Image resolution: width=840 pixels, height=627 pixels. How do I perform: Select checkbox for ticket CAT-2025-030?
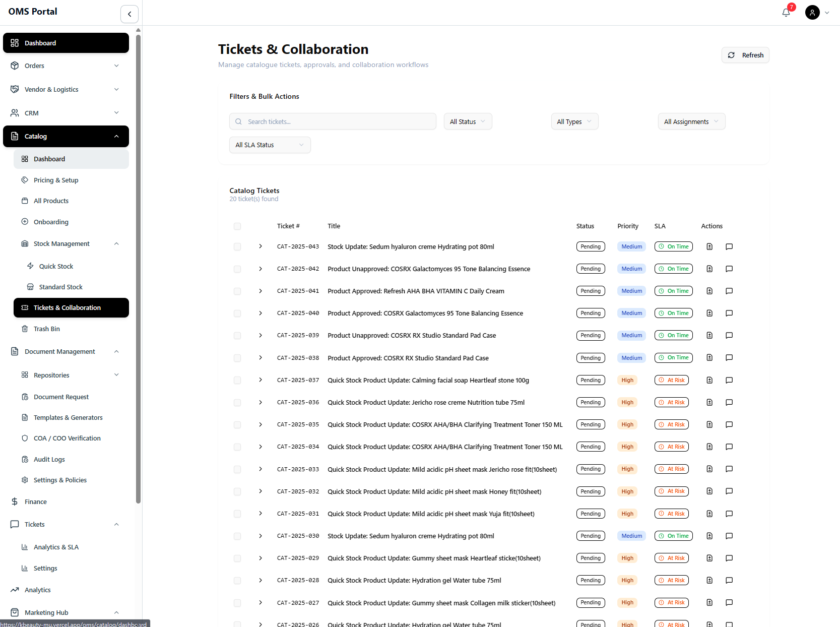[237, 536]
